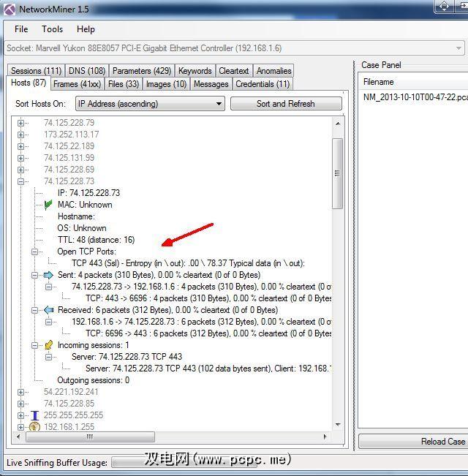Viewport: 468px width, 476px height.
Task: Click the NetworkMiner app icon in title bar
Action: coord(10,10)
